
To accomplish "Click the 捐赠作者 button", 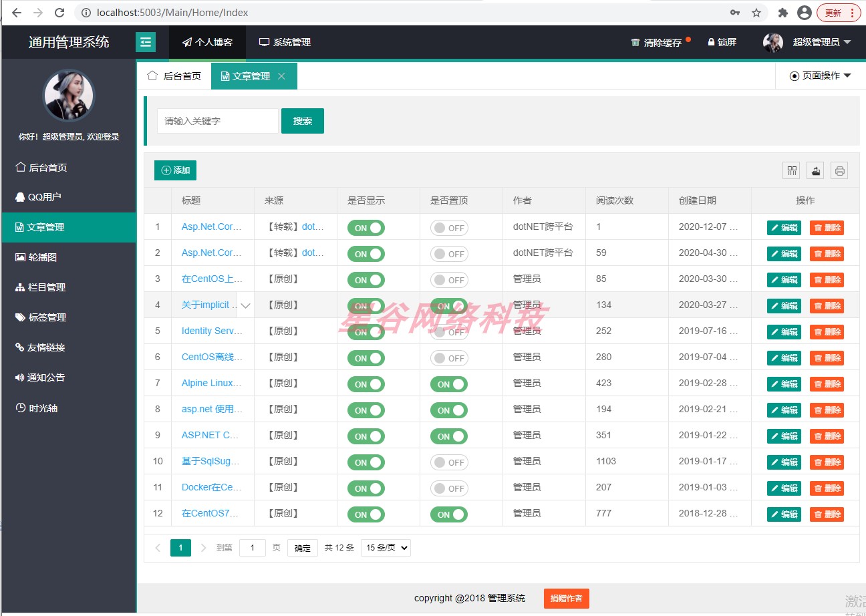I will 567,599.
